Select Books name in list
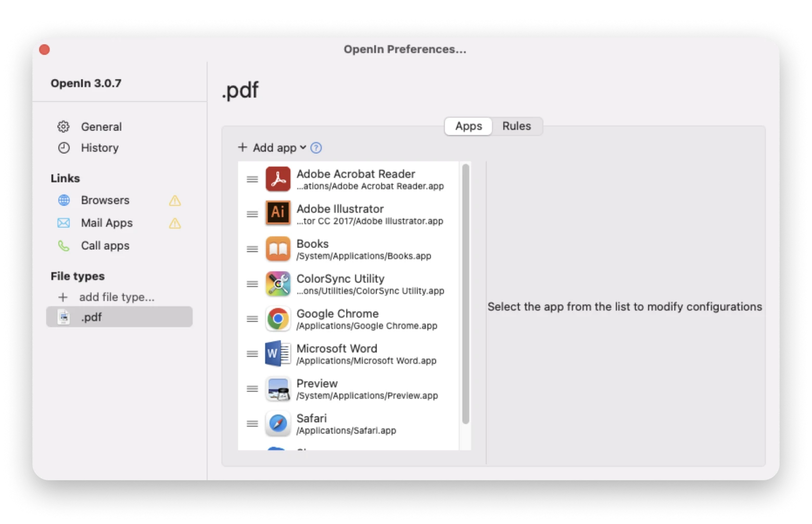The image size is (812, 524). [312, 244]
